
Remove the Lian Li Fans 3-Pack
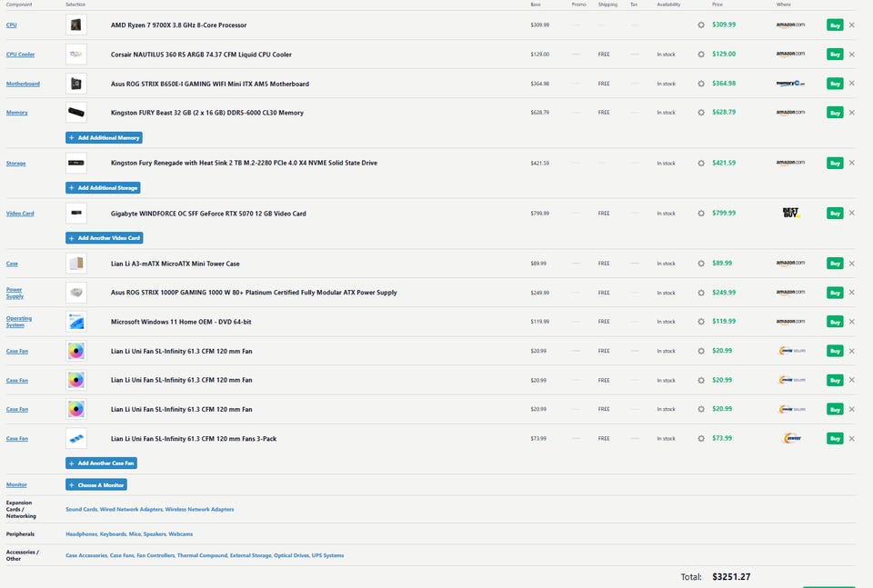[x=852, y=438]
